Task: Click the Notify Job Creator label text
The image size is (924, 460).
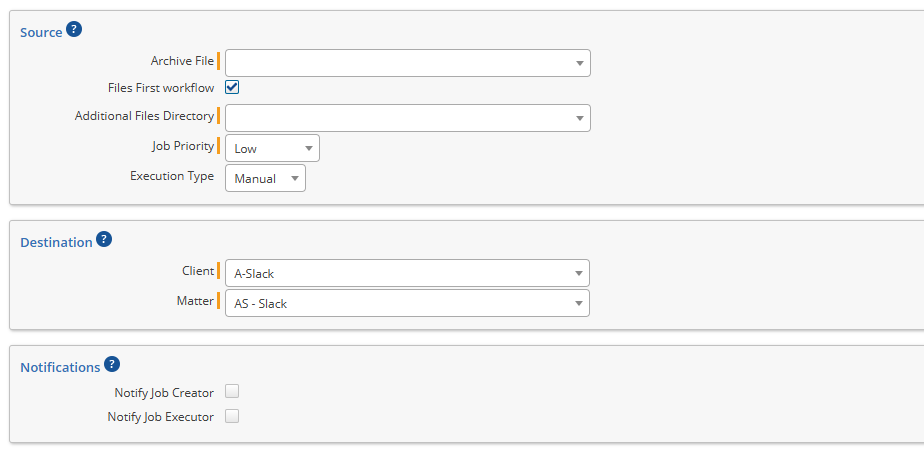Action: 164,393
